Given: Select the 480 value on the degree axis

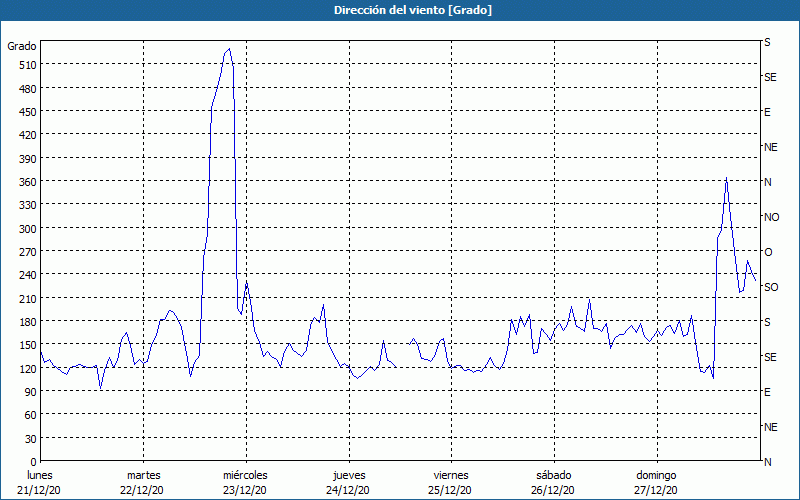Looking at the screenshot, I should click(28, 89).
